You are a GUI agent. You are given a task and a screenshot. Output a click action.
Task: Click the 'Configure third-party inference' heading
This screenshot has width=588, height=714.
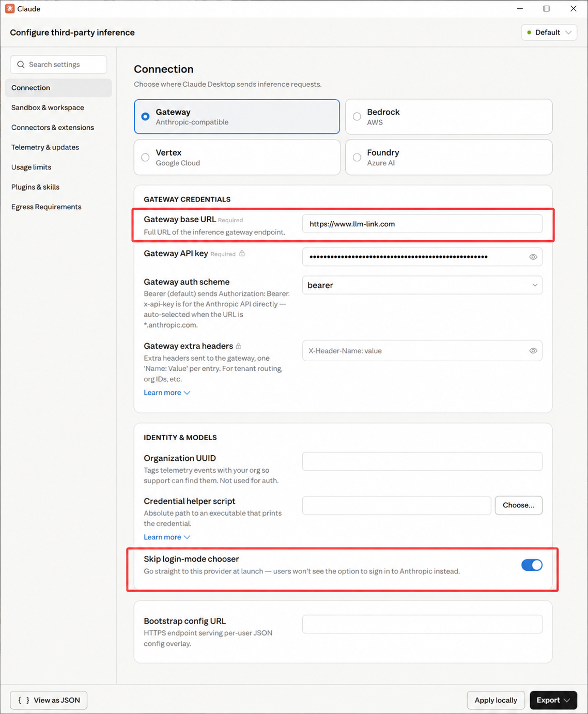[x=72, y=33]
